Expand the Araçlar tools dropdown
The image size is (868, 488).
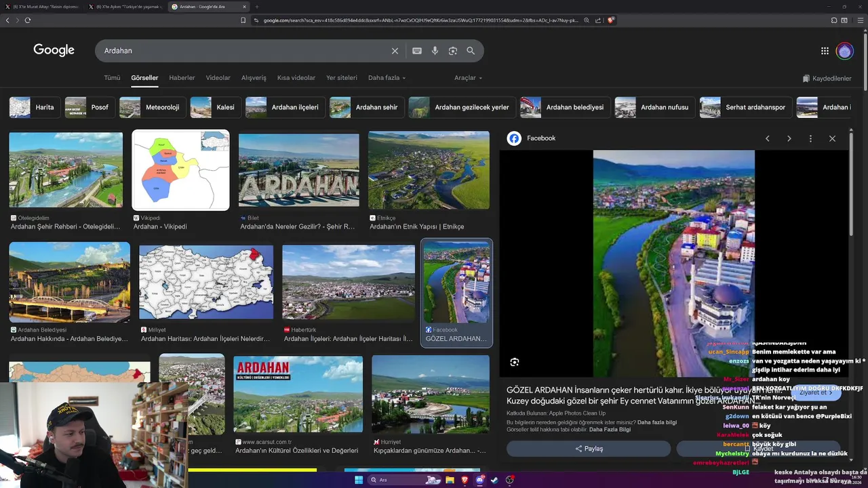tap(468, 78)
